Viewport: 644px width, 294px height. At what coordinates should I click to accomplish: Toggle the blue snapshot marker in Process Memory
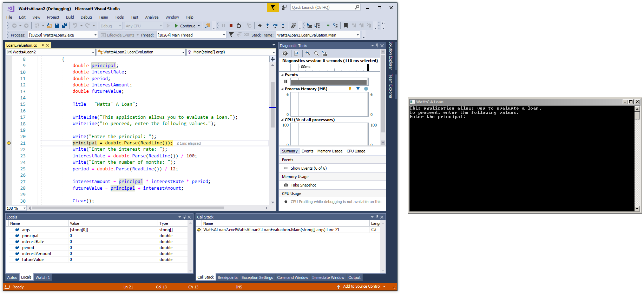pyautogui.click(x=358, y=89)
